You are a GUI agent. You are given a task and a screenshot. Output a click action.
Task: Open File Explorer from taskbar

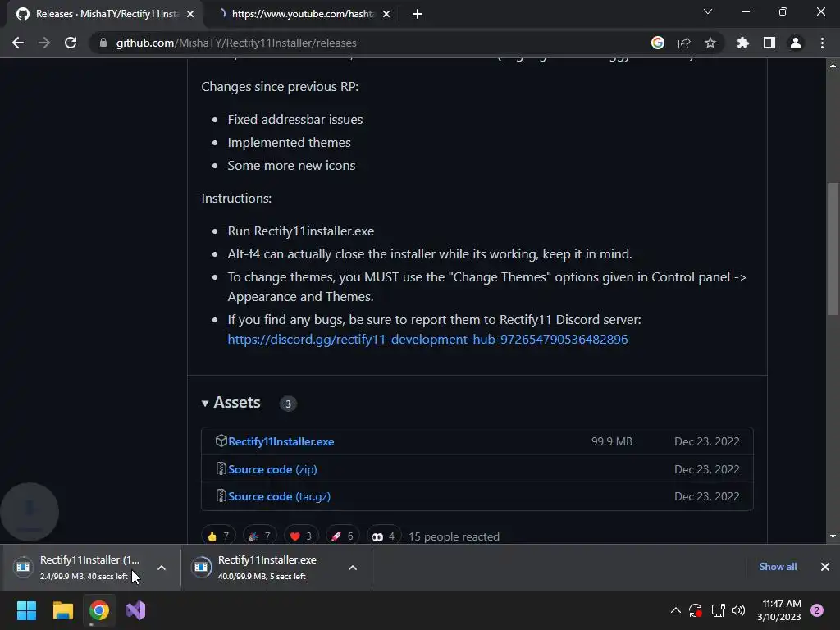pos(62,610)
